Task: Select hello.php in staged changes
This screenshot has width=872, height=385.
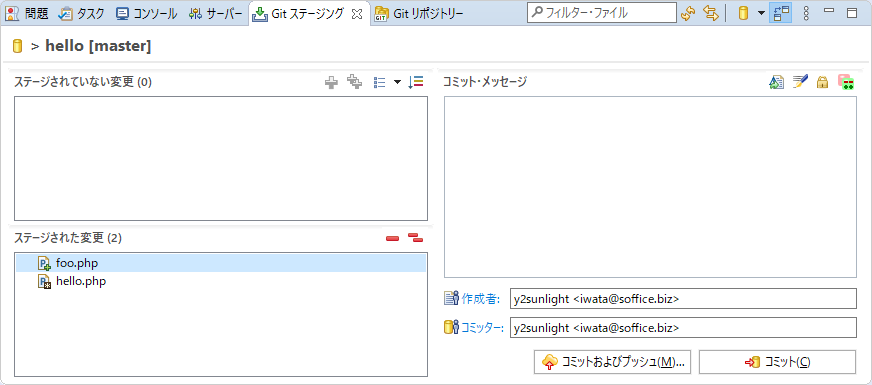Action: coord(221,282)
